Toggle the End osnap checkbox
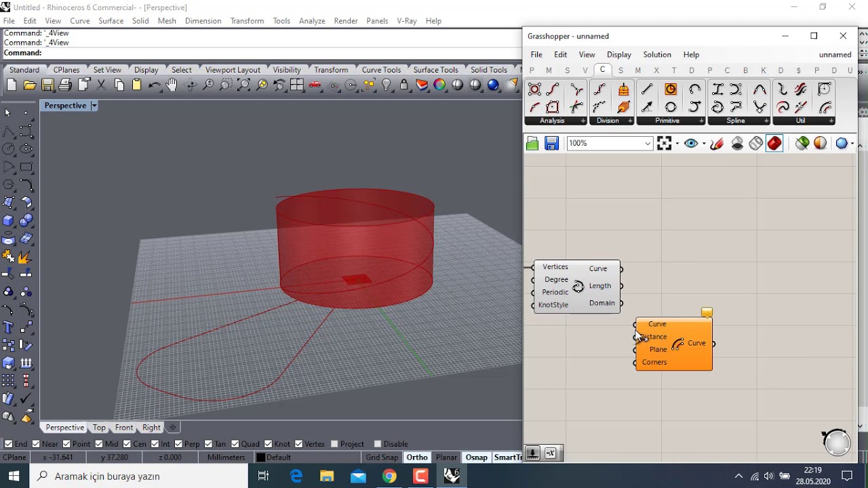 8,444
